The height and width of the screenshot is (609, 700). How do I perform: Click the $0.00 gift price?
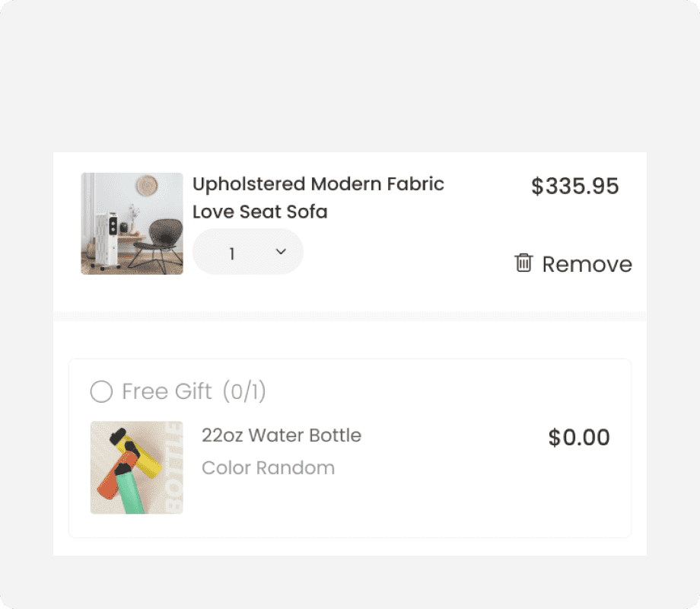(x=579, y=438)
